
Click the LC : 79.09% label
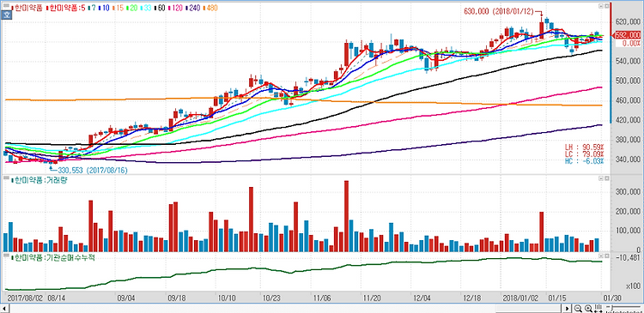pos(585,153)
